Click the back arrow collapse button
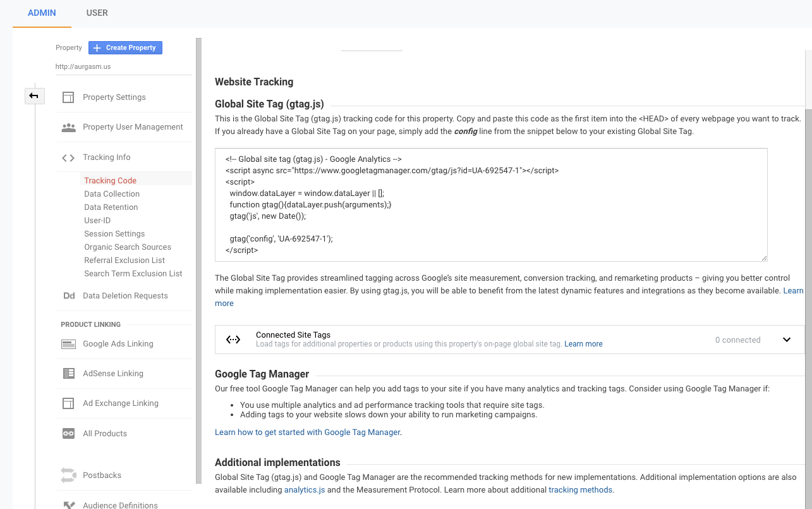Viewport: 812px width, 509px height. (34, 96)
